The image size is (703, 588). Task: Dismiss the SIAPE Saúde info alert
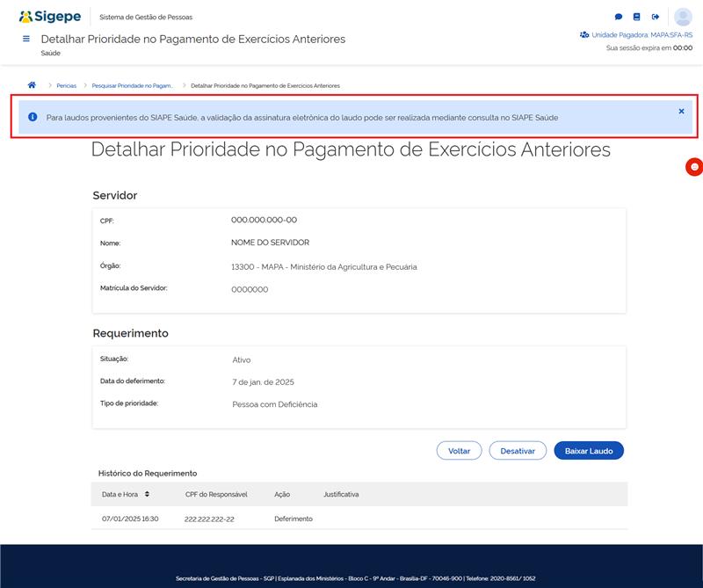[681, 112]
